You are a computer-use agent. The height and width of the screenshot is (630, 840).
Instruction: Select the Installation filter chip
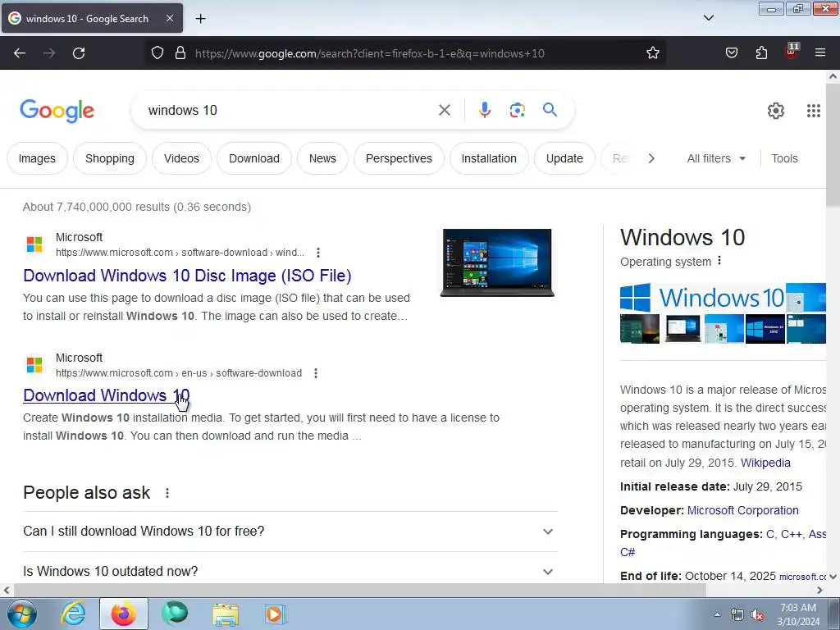click(x=489, y=158)
